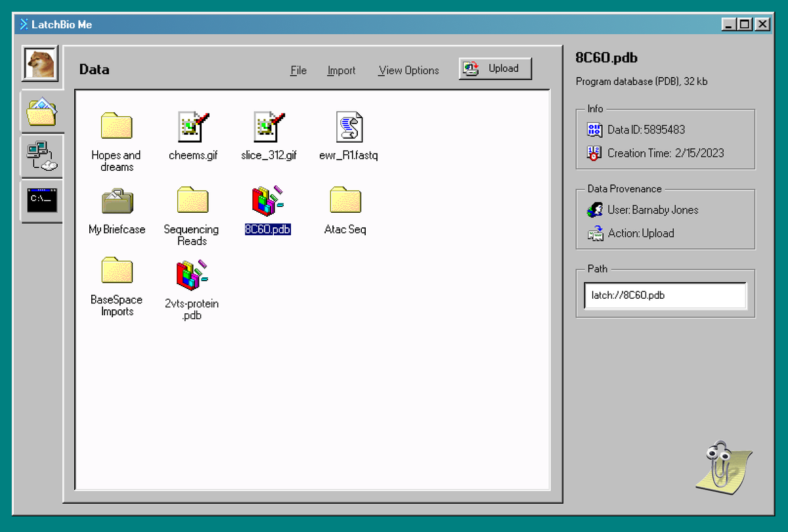Open the Import menu

point(341,70)
